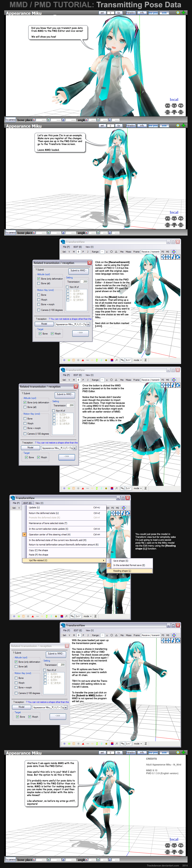Screen dimensions: 192x868
Task: Click 正 icon in topmost TransformView bottom bar
Action: click(x=146, y=360)
